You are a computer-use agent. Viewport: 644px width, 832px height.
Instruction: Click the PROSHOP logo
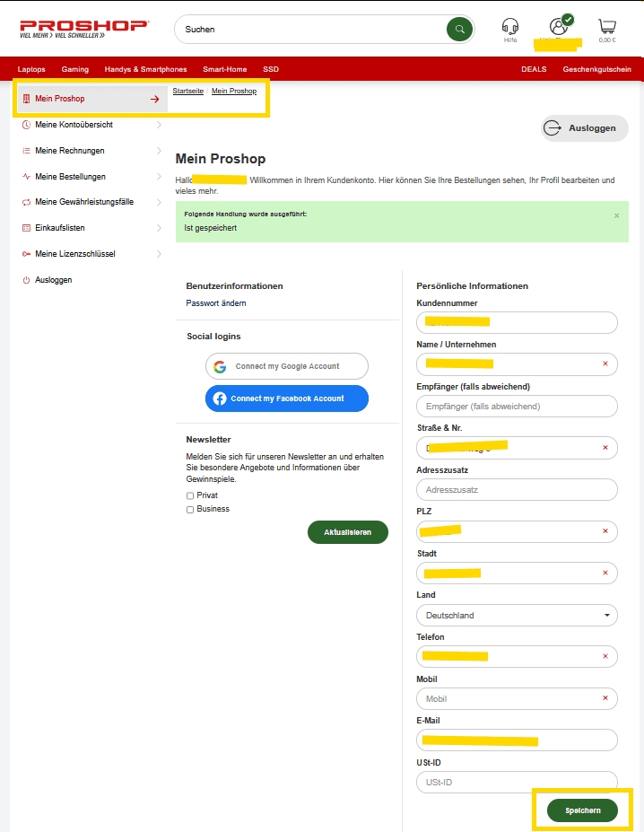click(84, 30)
